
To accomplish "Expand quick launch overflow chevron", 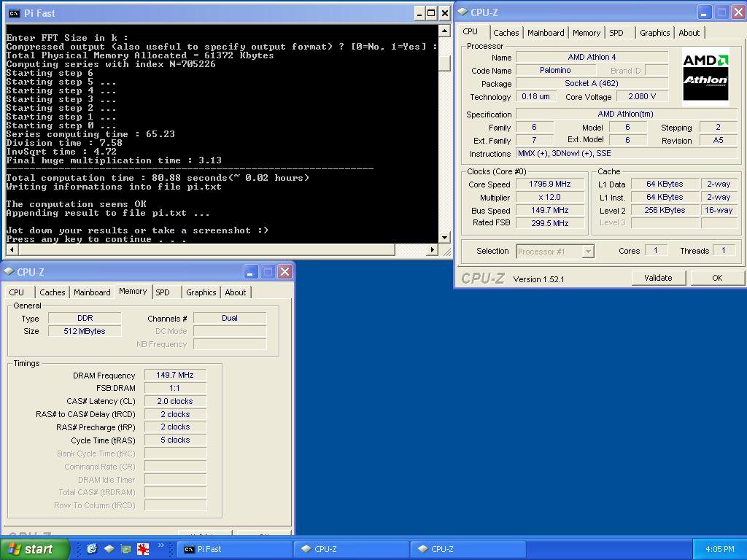I will (161, 545).
